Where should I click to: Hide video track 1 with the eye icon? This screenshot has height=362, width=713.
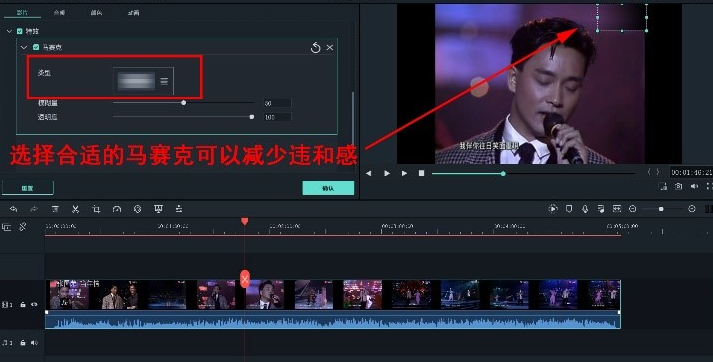[34, 305]
